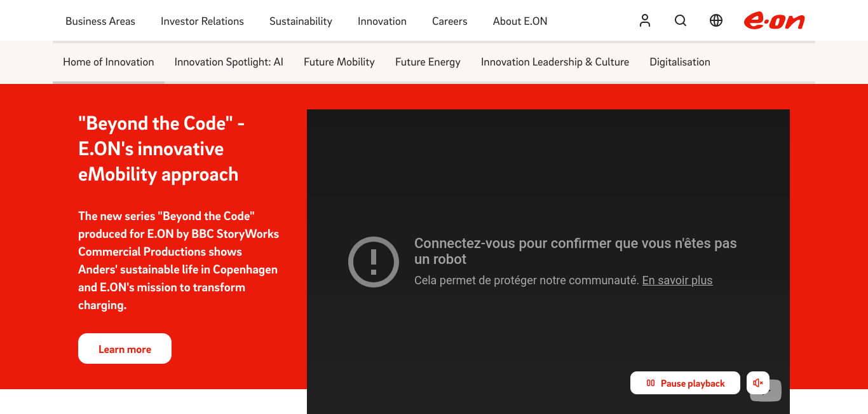Click the description paragraph about BBC StoryWorks

(179, 261)
